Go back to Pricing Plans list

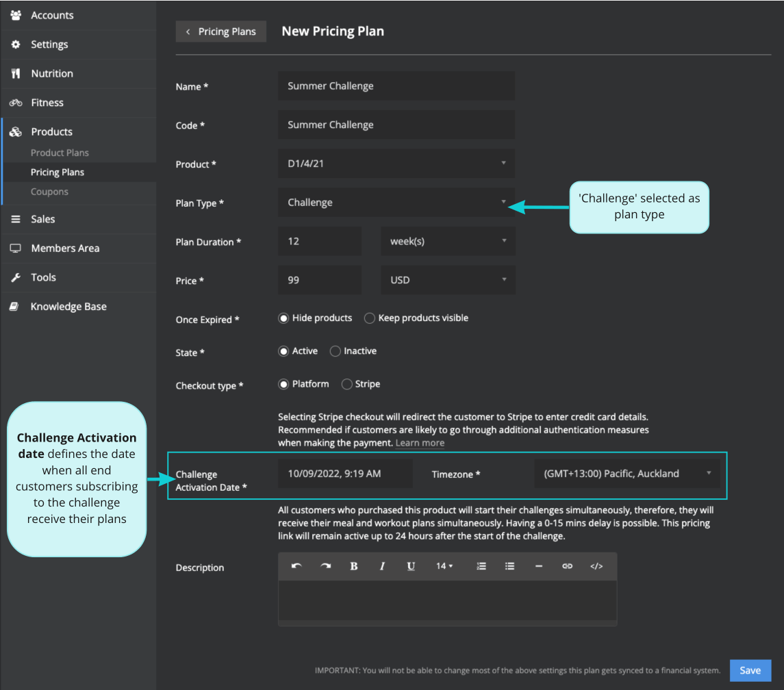220,31
